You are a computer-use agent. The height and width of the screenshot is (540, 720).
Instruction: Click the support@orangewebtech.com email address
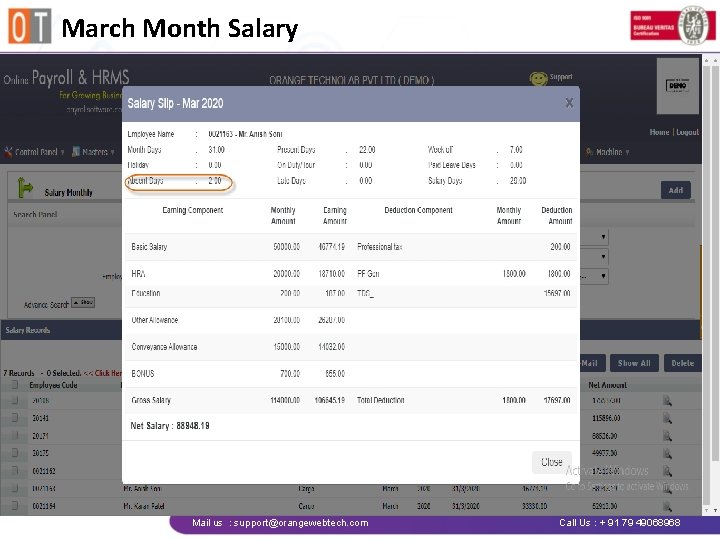[301, 523]
